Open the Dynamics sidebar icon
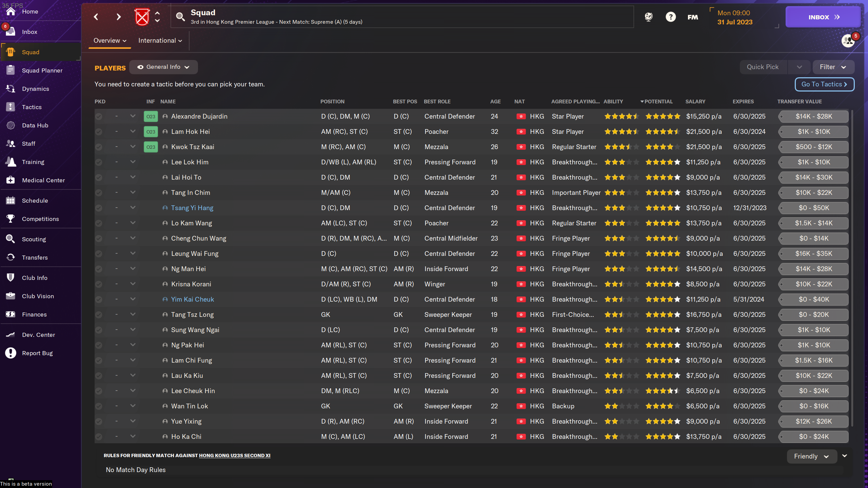The image size is (868, 488). (x=11, y=88)
